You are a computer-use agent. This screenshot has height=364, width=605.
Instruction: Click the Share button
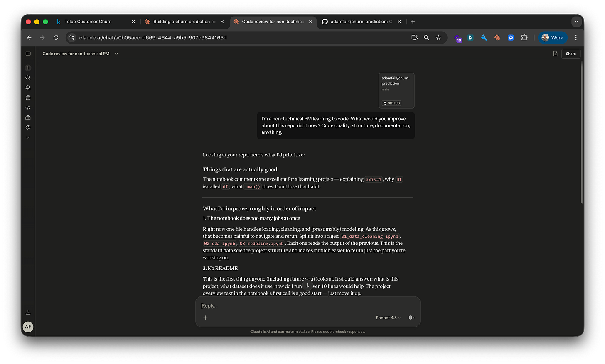click(571, 54)
